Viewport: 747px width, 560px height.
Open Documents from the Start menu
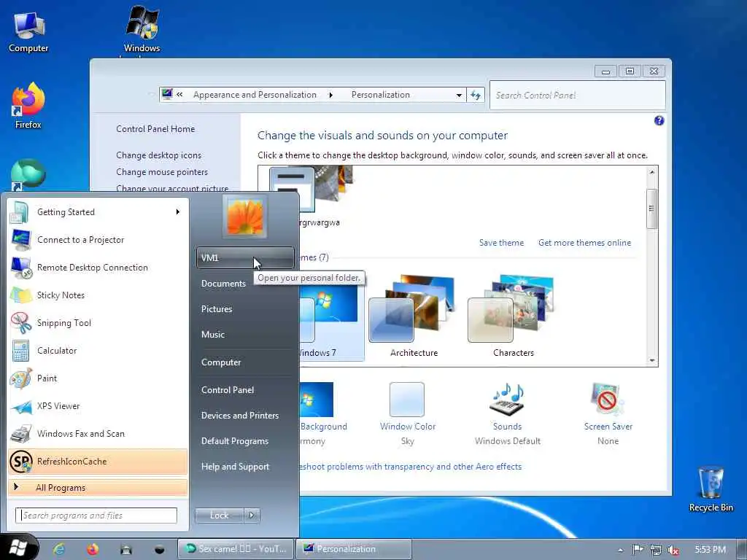pyautogui.click(x=223, y=284)
